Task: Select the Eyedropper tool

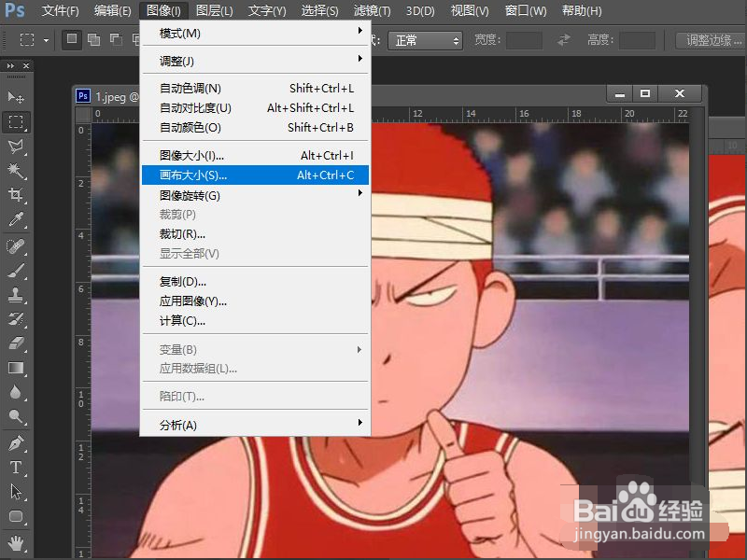Action: [x=16, y=219]
